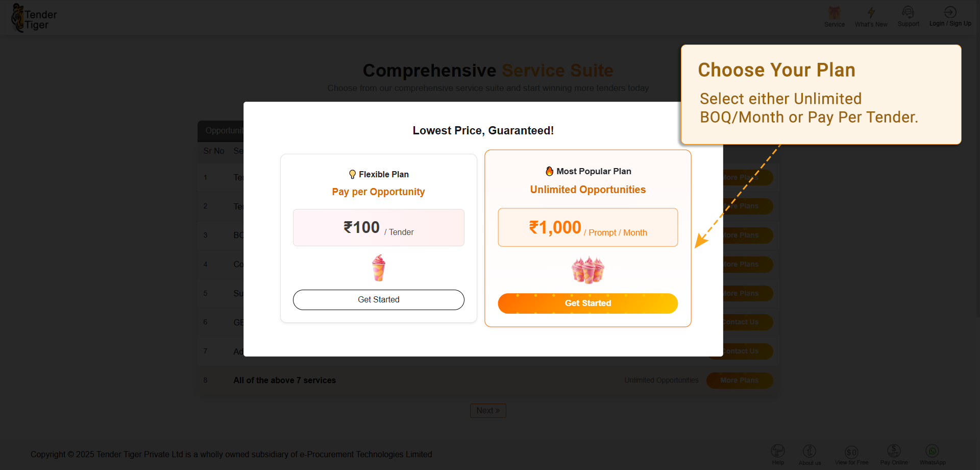
Task: Click the What's New lightning icon
Action: pyautogui.click(x=871, y=13)
